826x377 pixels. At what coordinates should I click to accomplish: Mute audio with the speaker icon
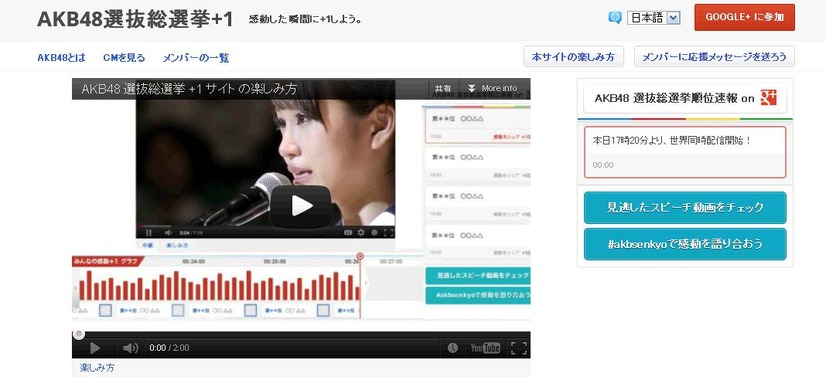tap(130, 348)
